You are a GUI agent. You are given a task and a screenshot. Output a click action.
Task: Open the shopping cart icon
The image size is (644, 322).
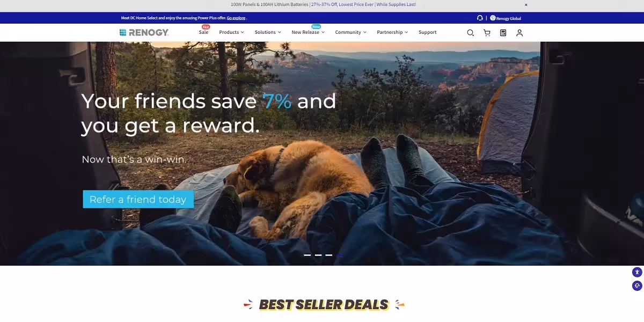pyautogui.click(x=487, y=33)
